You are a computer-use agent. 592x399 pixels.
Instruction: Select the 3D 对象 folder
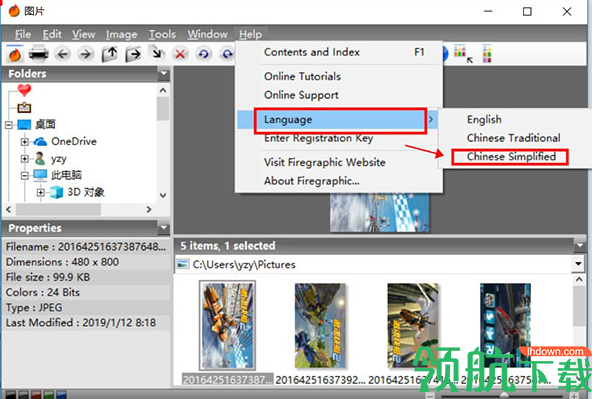point(86,192)
